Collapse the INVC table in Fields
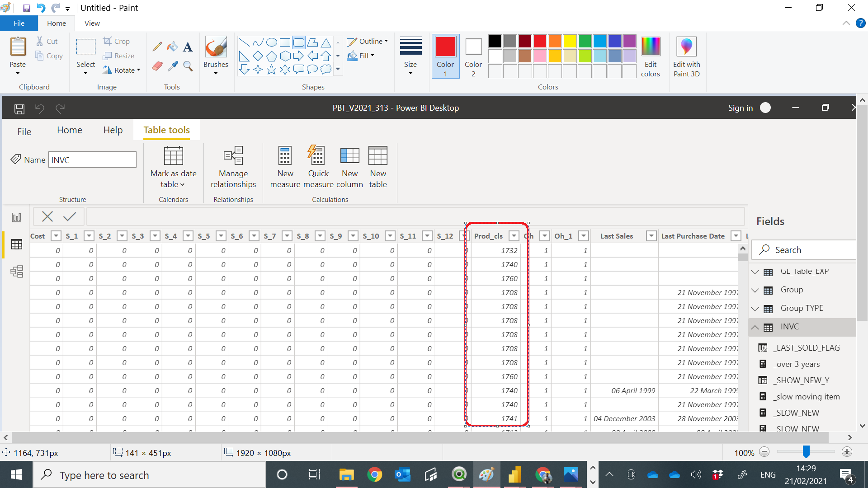 point(755,327)
